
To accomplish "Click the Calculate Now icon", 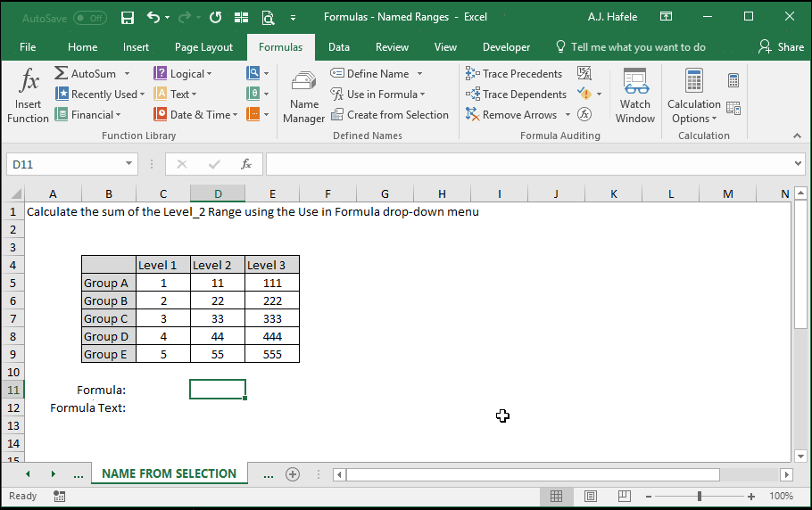I will [x=733, y=80].
